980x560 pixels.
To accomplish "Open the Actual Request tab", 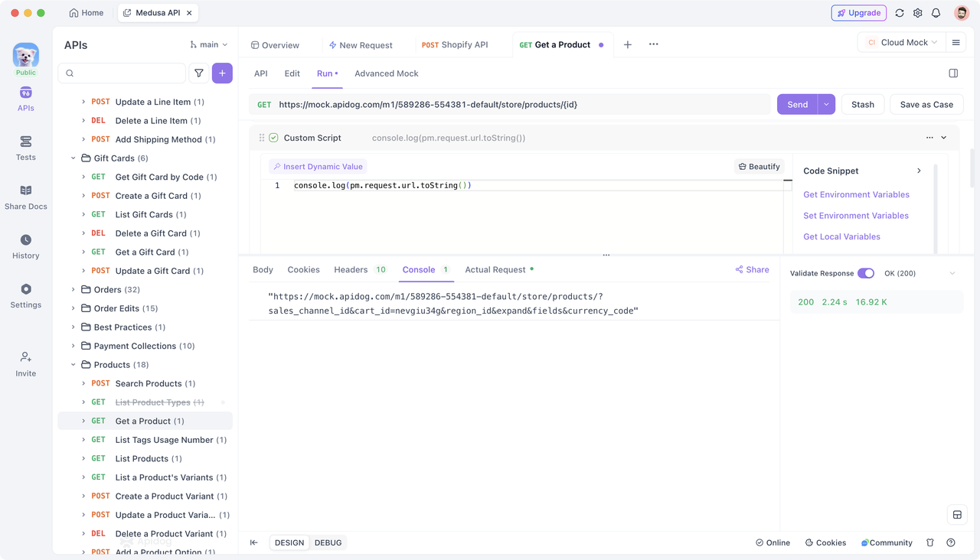I will (x=499, y=269).
